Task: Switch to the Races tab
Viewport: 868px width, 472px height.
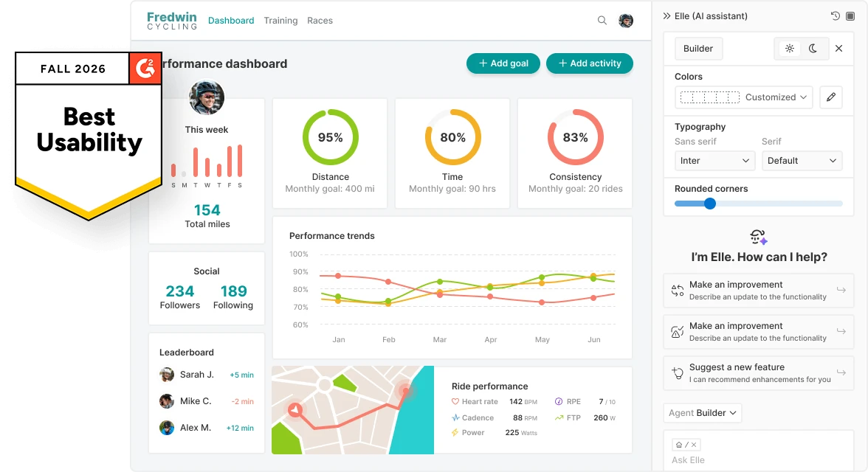Action: pos(320,21)
